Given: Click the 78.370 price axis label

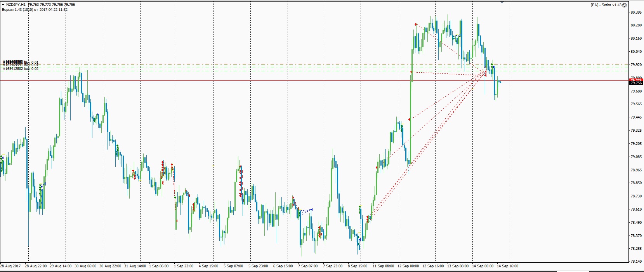Looking at the screenshot, I should (635, 236).
